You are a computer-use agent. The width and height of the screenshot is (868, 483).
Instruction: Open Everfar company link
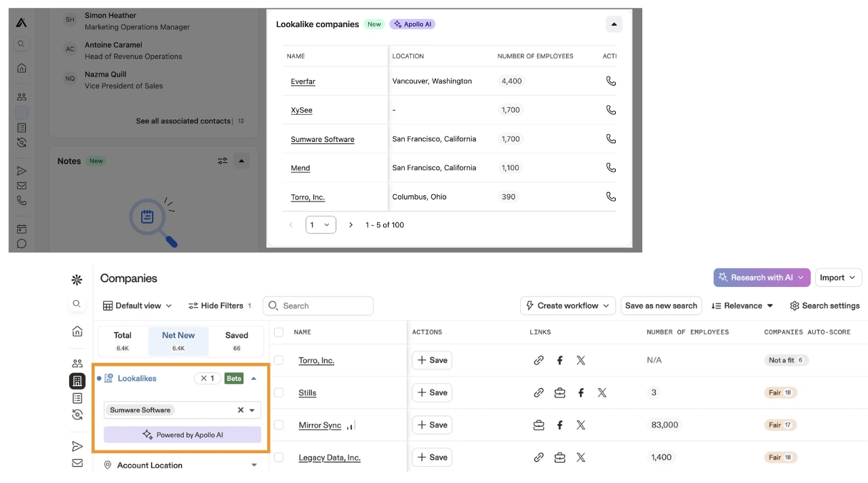click(x=303, y=81)
